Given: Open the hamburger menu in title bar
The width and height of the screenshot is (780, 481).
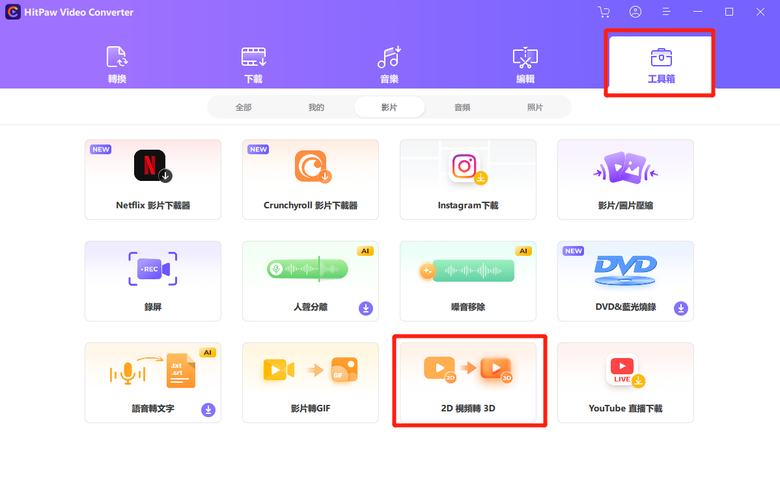Looking at the screenshot, I should pos(667,12).
